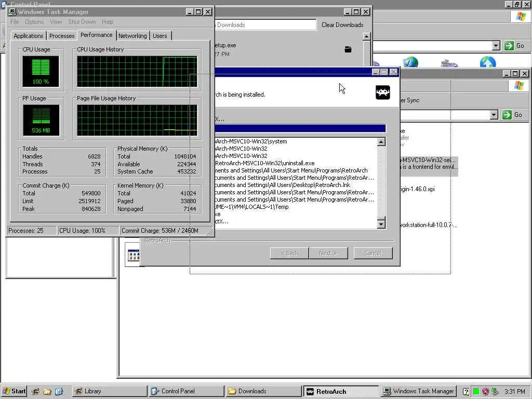Switch to Library taskbar button
This screenshot has height=399, width=532.
(110, 391)
